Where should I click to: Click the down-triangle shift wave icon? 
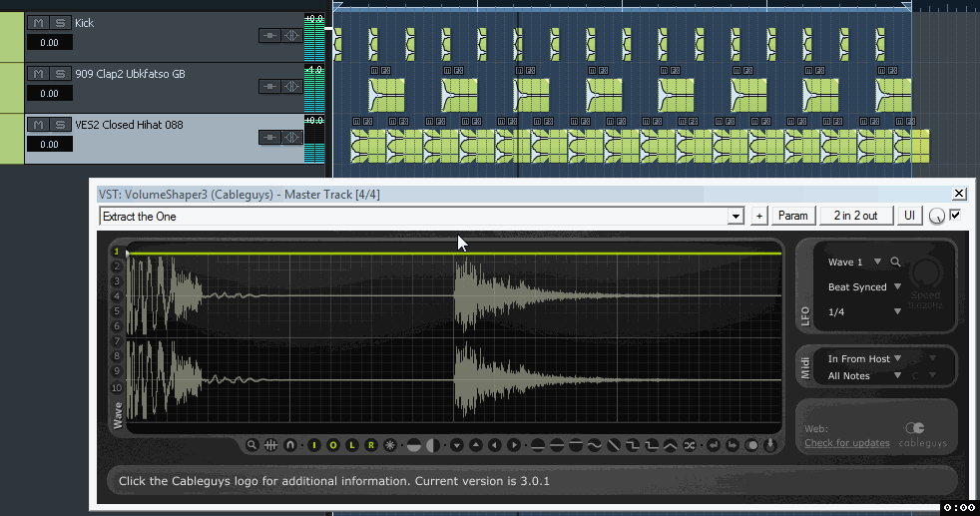pyautogui.click(x=457, y=445)
